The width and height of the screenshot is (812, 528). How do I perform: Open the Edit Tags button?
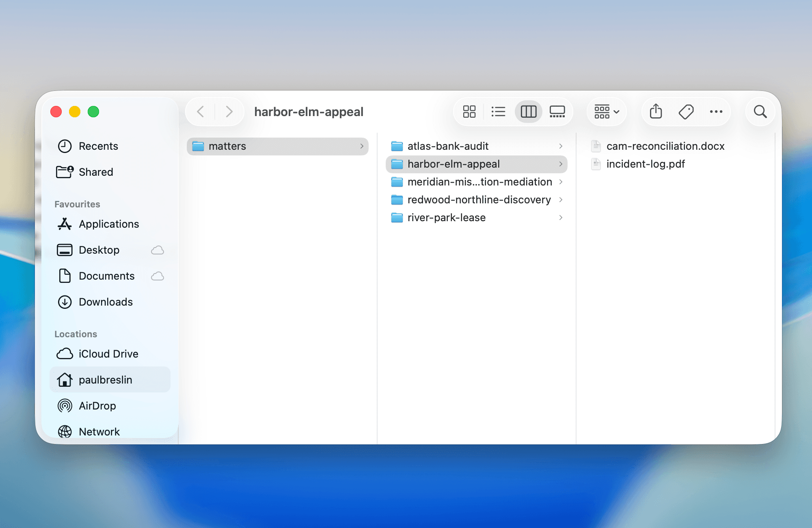686,112
